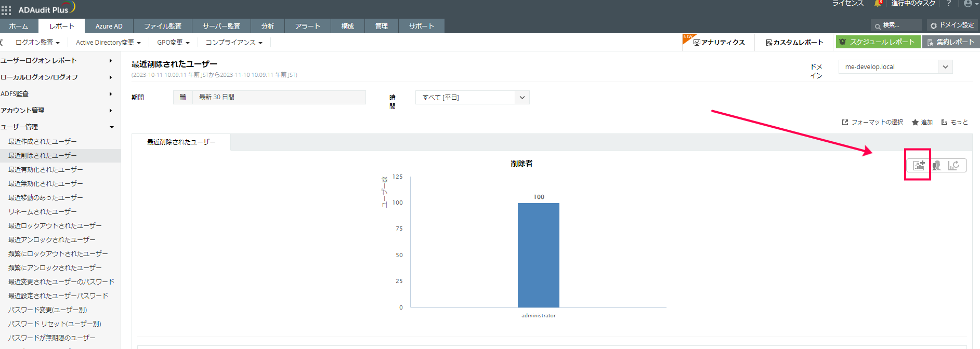Switch to the ファイル監査 tab
Screen dimensions: 980x349
coord(163,26)
